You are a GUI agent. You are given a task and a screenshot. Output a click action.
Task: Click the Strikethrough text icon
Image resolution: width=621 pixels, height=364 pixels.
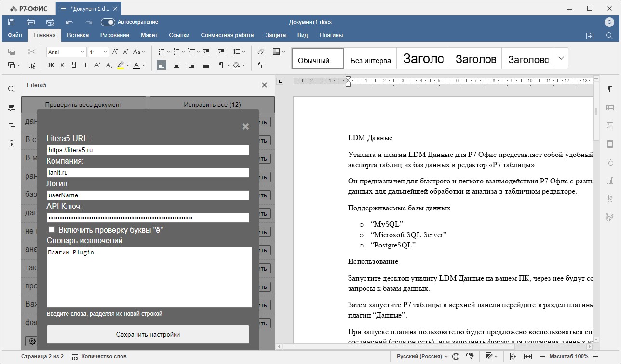point(85,65)
